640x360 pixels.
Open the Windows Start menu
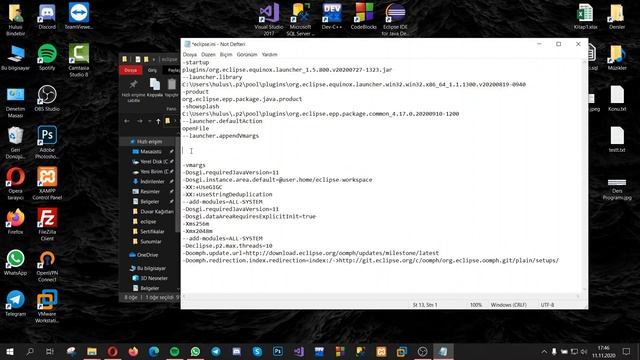(10, 351)
